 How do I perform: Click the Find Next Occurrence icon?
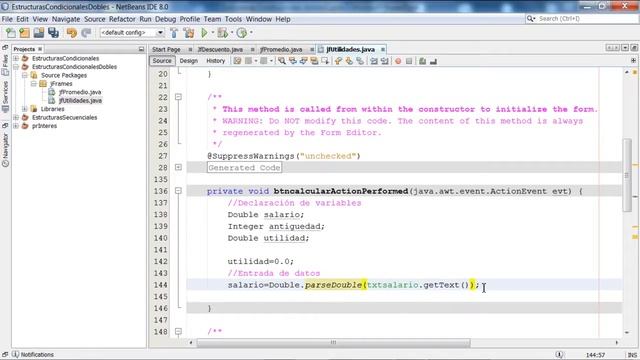303,61
